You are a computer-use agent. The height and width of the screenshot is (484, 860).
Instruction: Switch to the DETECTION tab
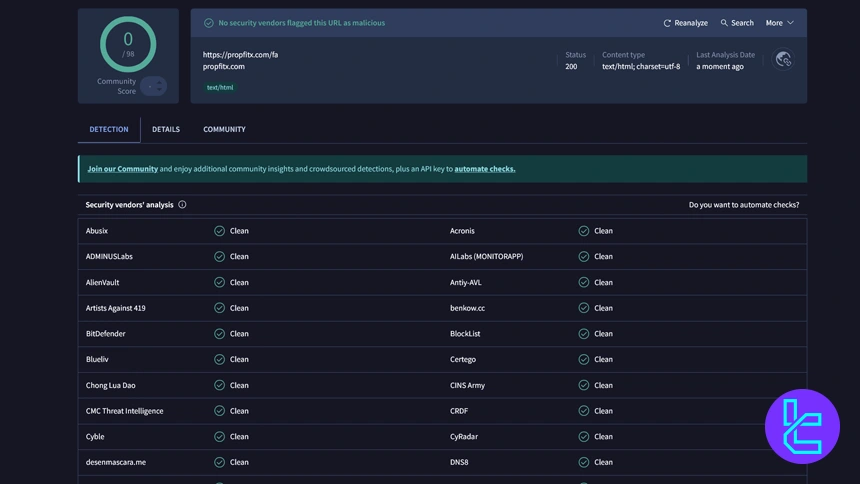coord(109,130)
